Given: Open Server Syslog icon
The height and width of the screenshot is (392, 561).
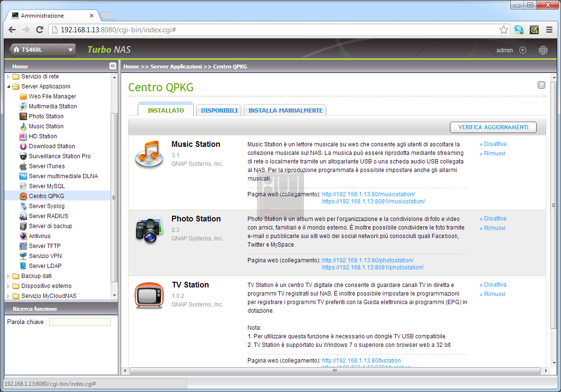Looking at the screenshot, I should (x=23, y=206).
